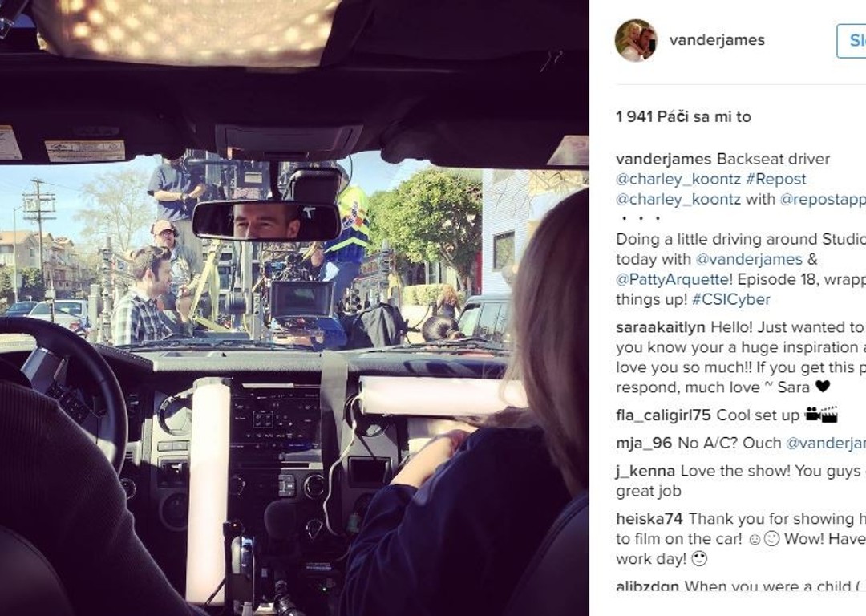Open commenter fla_caligirl75 profile
The width and height of the screenshot is (866, 616).
pos(663,415)
